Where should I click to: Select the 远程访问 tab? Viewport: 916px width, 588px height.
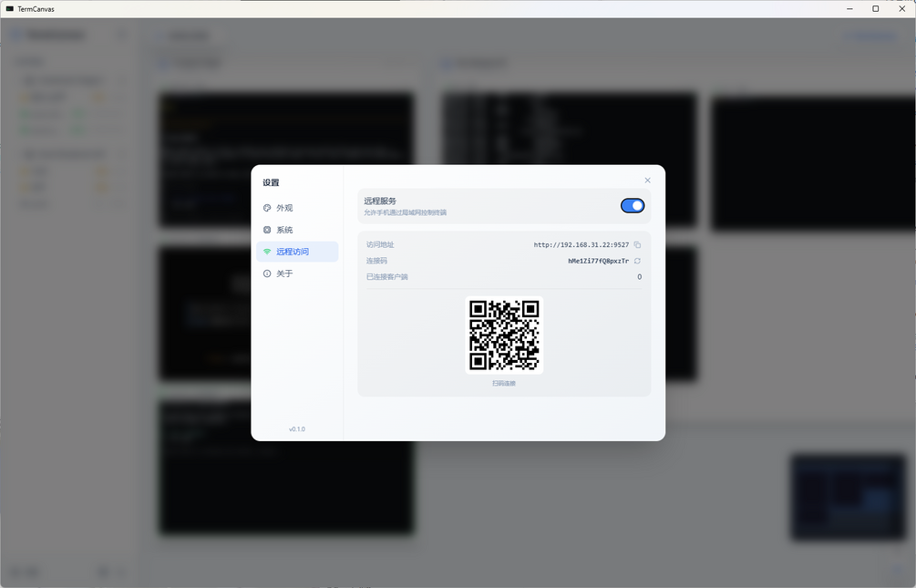(x=297, y=252)
